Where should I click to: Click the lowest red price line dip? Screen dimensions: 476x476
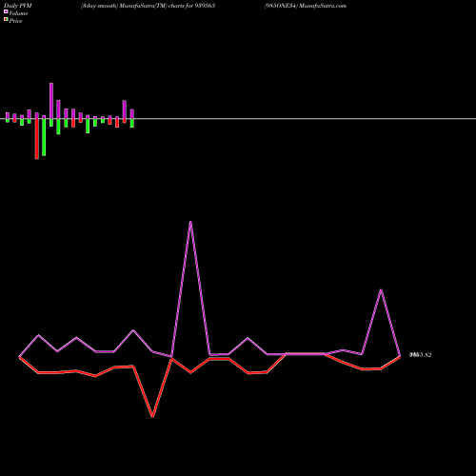[152, 416]
